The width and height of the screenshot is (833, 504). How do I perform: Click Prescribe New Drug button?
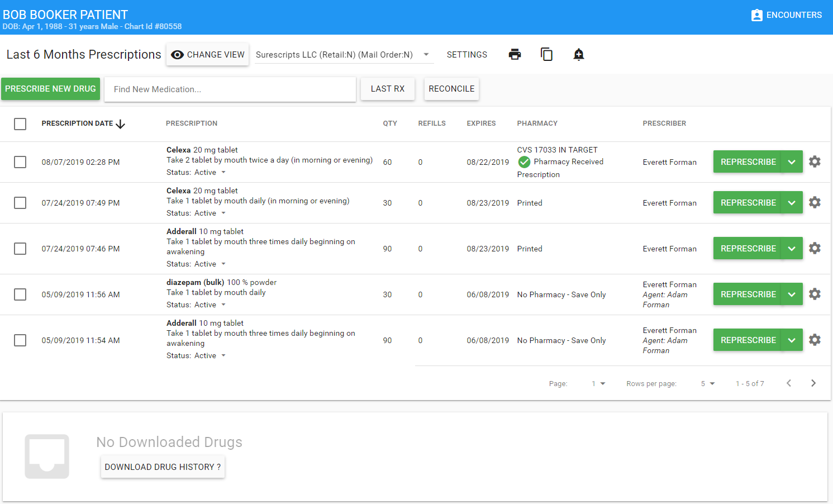coord(50,89)
